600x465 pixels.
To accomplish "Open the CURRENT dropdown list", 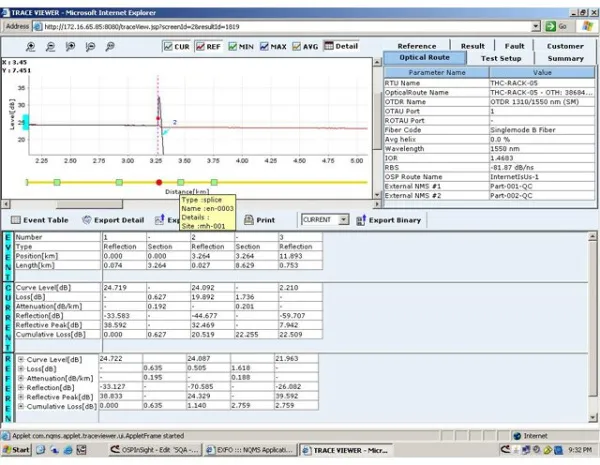I will coord(344,219).
